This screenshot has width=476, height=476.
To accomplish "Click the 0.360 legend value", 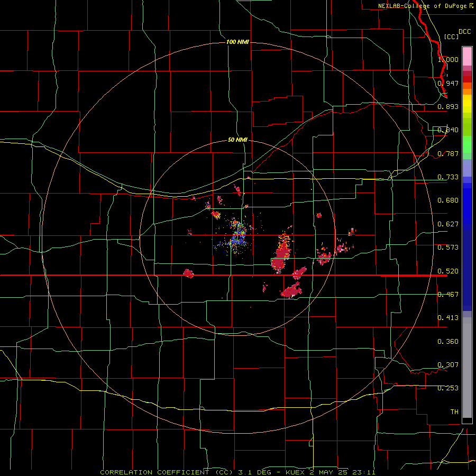I will click(448, 342).
